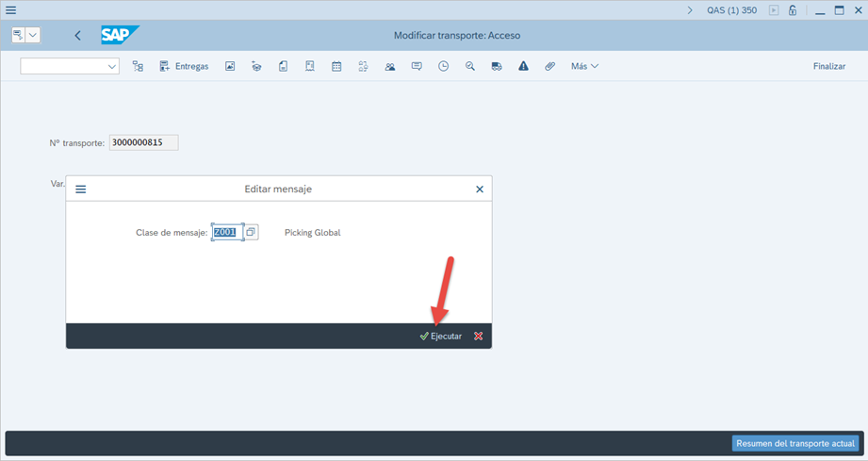Click Resumen del transporte actual button

pyautogui.click(x=794, y=443)
